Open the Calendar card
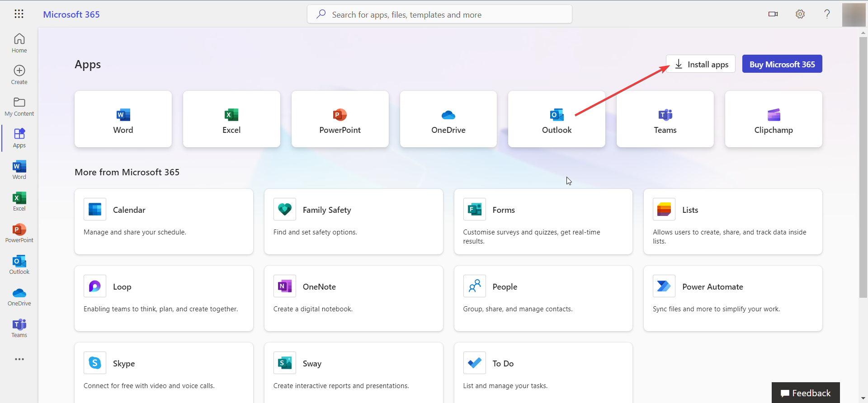 click(164, 221)
